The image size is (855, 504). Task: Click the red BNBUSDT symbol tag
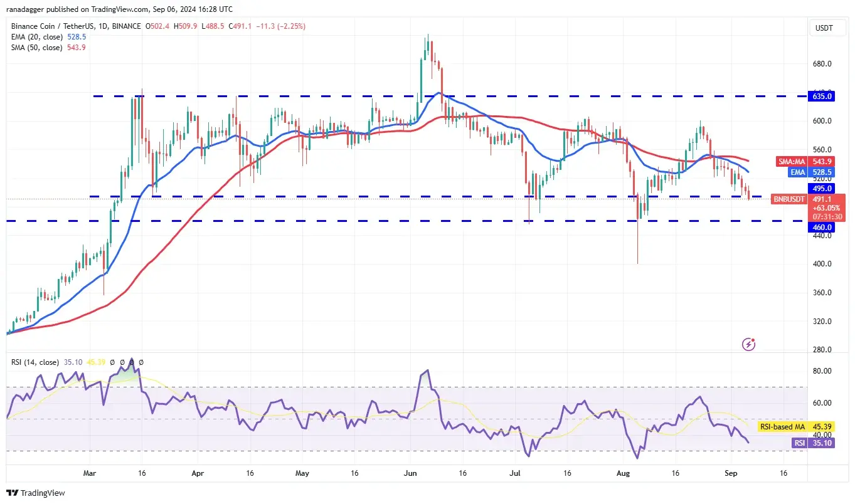(788, 199)
